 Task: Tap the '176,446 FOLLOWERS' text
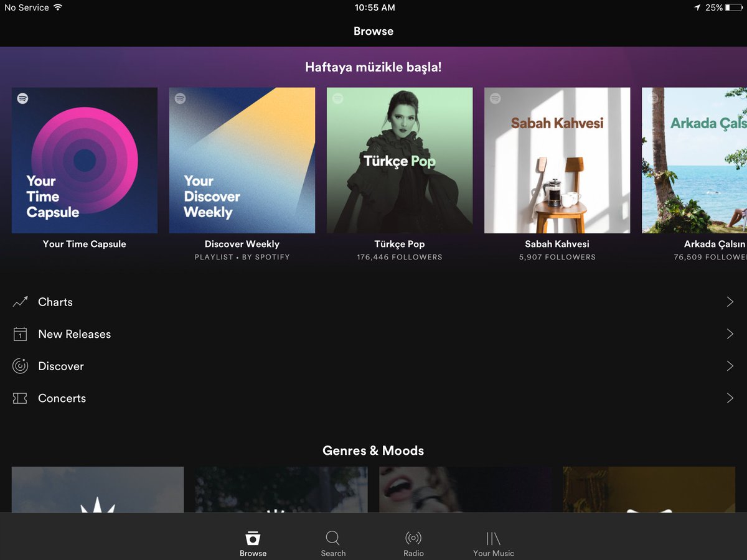(x=400, y=257)
